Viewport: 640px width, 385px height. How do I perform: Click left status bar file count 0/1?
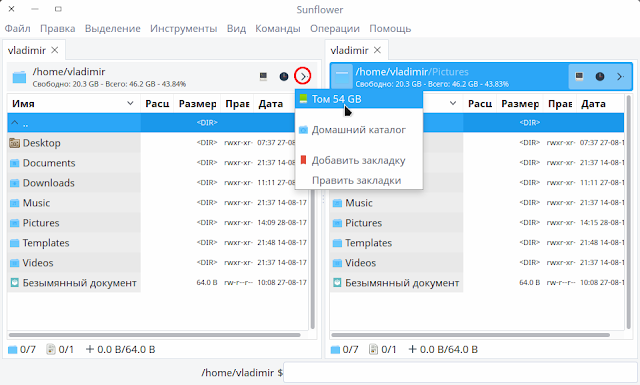60,349
